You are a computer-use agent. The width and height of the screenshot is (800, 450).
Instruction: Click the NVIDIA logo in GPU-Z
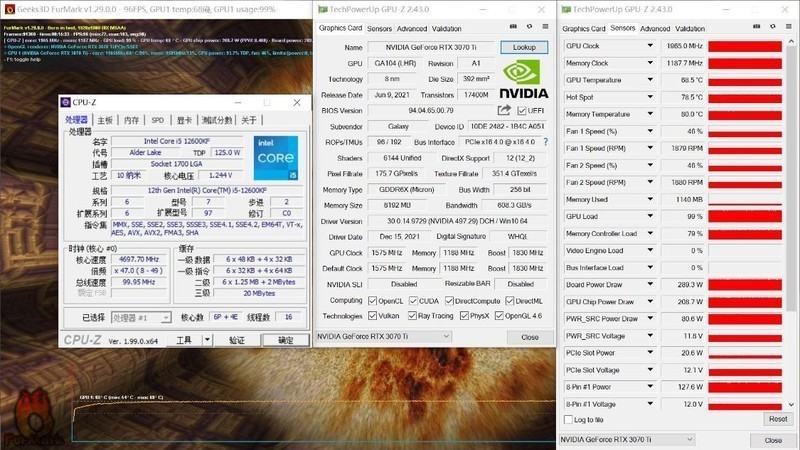pyautogui.click(x=523, y=79)
